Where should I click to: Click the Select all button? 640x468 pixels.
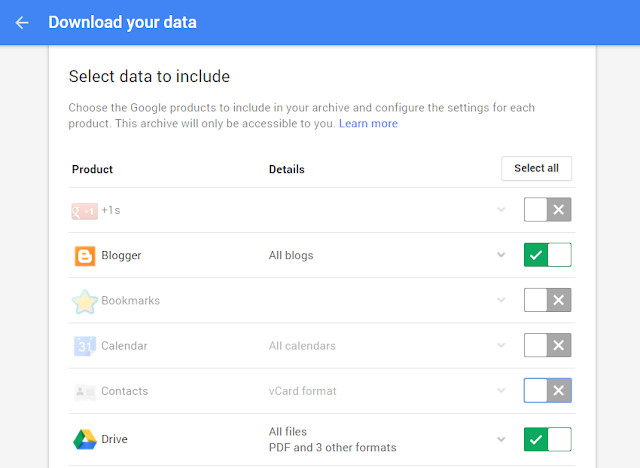point(536,168)
